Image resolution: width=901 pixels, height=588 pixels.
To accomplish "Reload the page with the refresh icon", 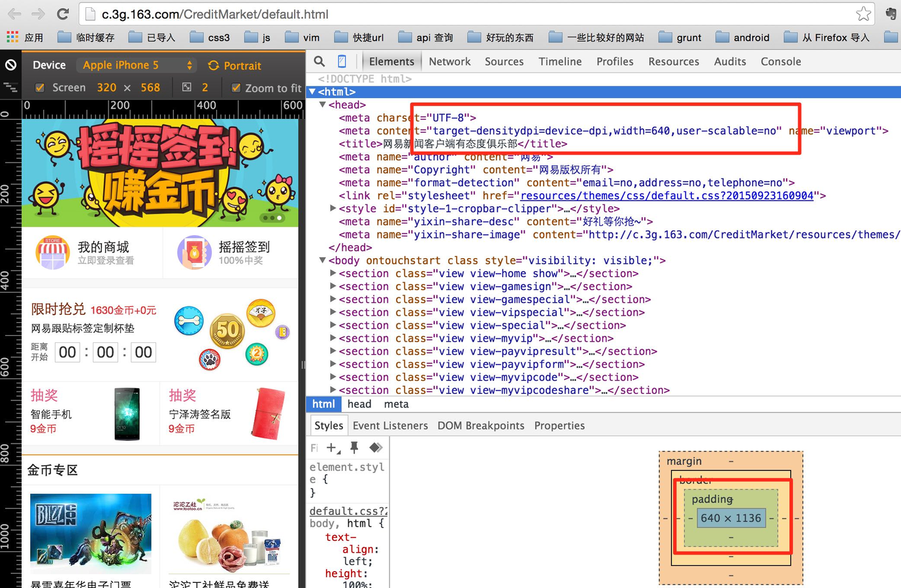I will [63, 14].
